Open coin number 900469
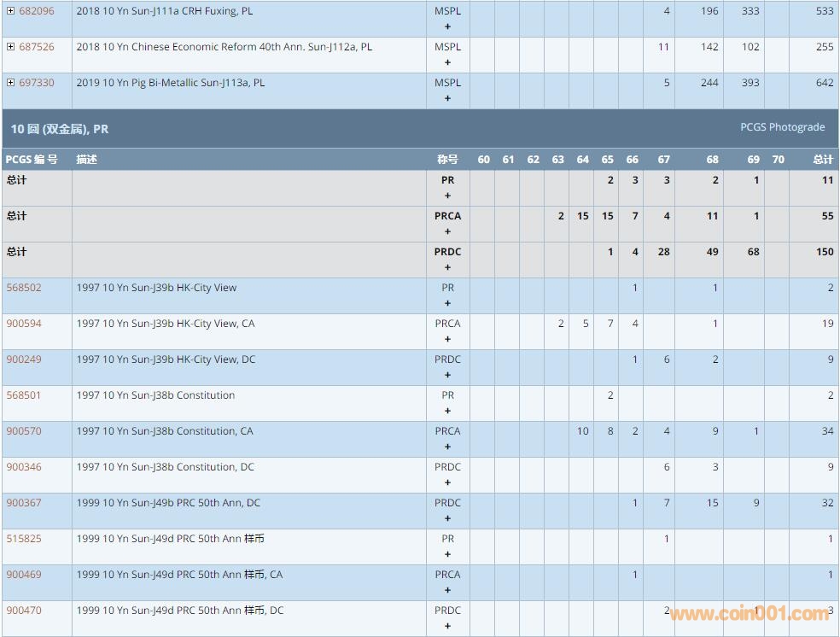The width and height of the screenshot is (840, 637). [x=24, y=575]
